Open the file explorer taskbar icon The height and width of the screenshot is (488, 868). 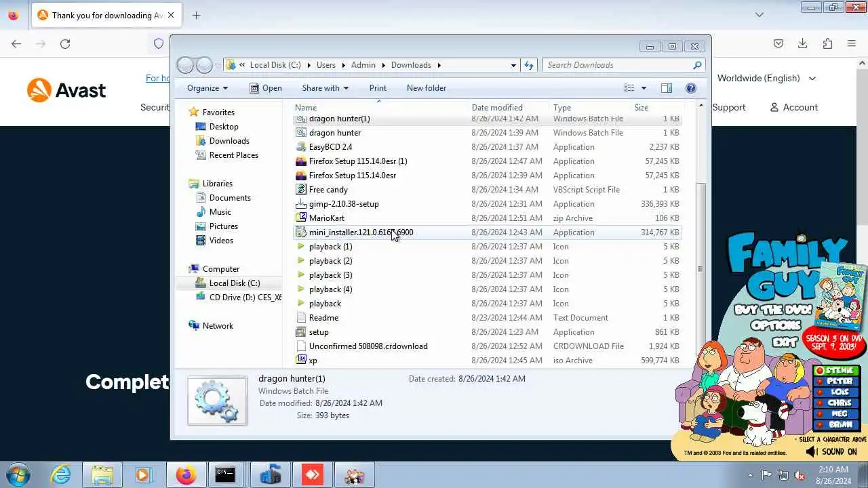point(102,475)
